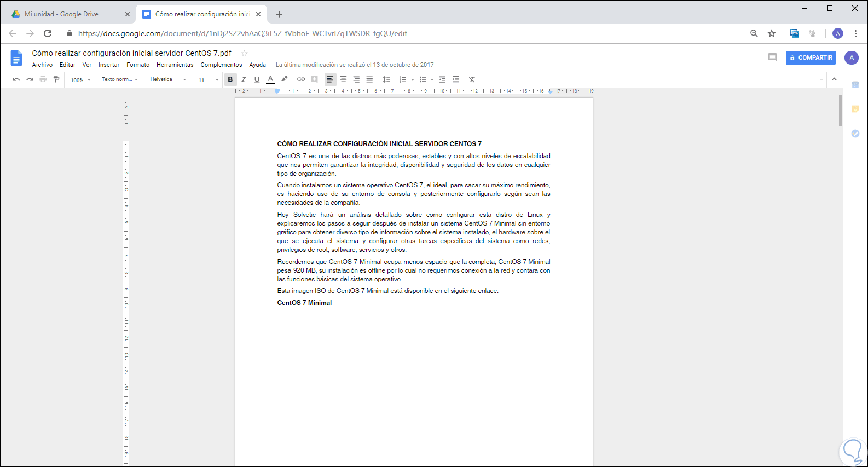Open the Ayuda menu
This screenshot has height=467, width=868.
(258, 65)
